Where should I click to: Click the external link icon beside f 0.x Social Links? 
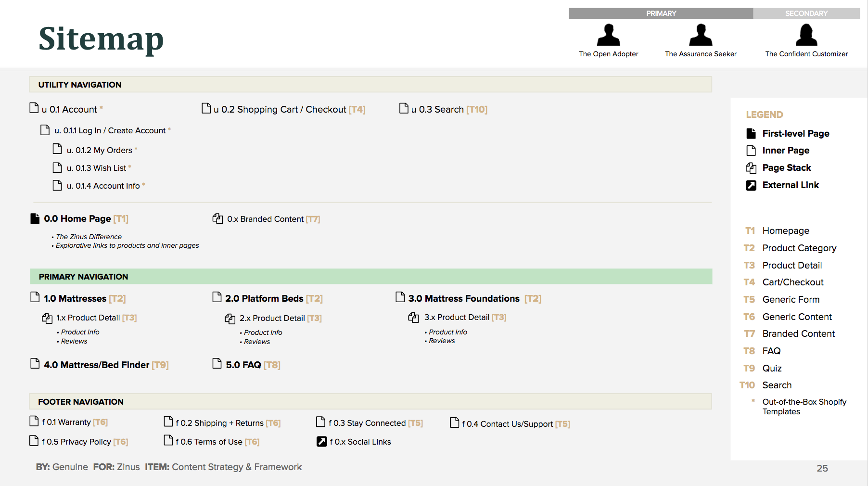pyautogui.click(x=321, y=441)
